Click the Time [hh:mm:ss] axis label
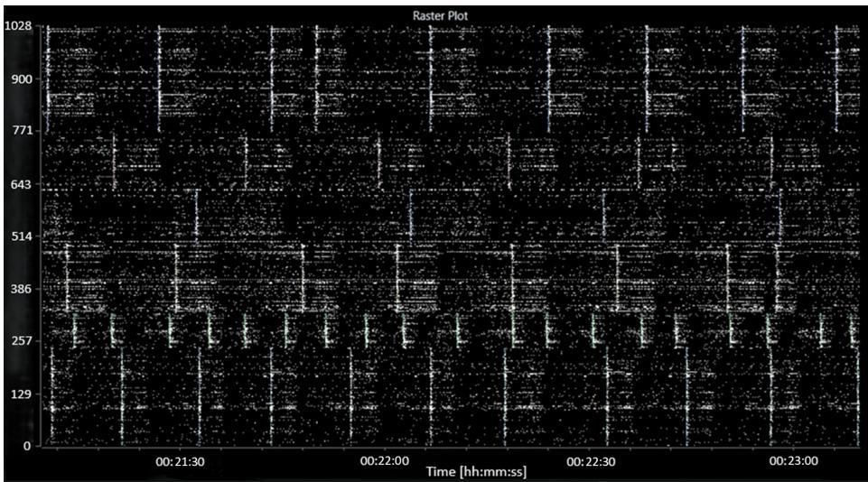Image resolution: width=868 pixels, height=482 pixels. coord(475,471)
